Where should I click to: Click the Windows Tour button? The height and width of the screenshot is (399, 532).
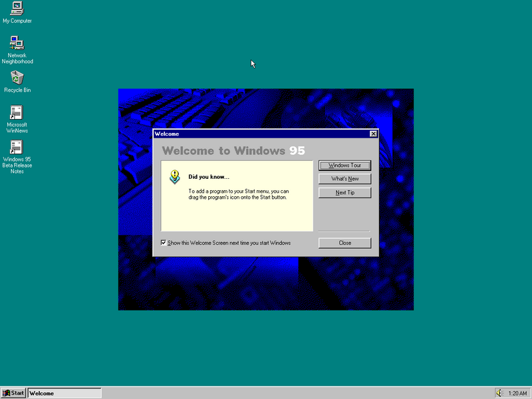pos(344,165)
